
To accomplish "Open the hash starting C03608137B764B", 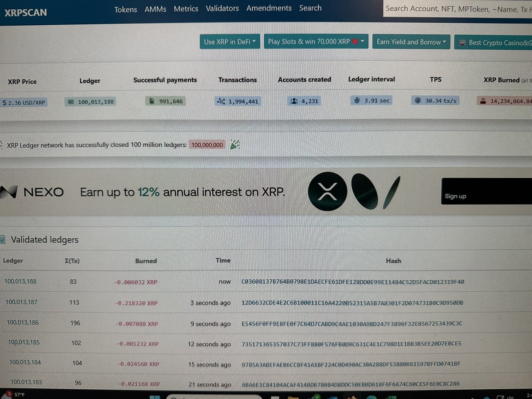I will 352,282.
